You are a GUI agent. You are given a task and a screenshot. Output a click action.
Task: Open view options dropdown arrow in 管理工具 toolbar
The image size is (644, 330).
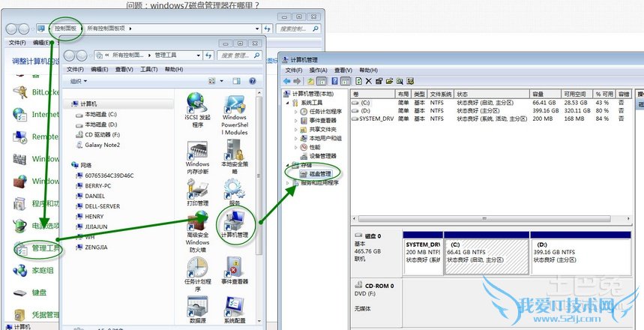click(x=222, y=81)
